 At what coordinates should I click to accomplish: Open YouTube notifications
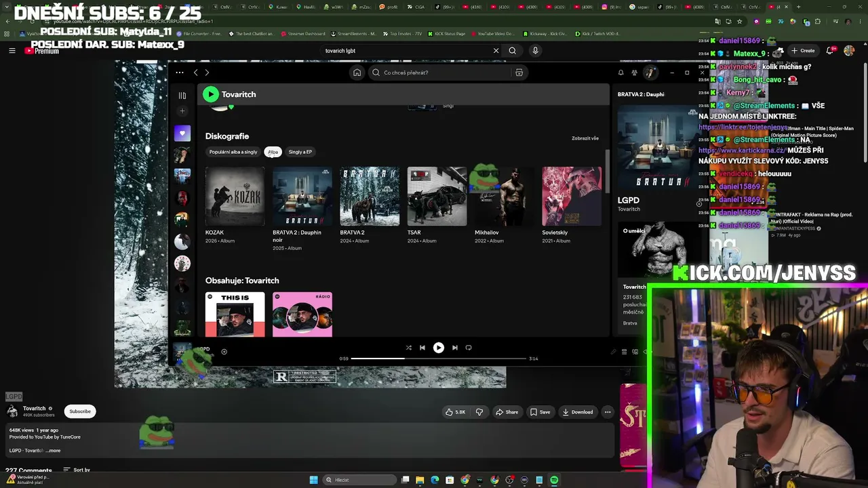click(x=831, y=50)
